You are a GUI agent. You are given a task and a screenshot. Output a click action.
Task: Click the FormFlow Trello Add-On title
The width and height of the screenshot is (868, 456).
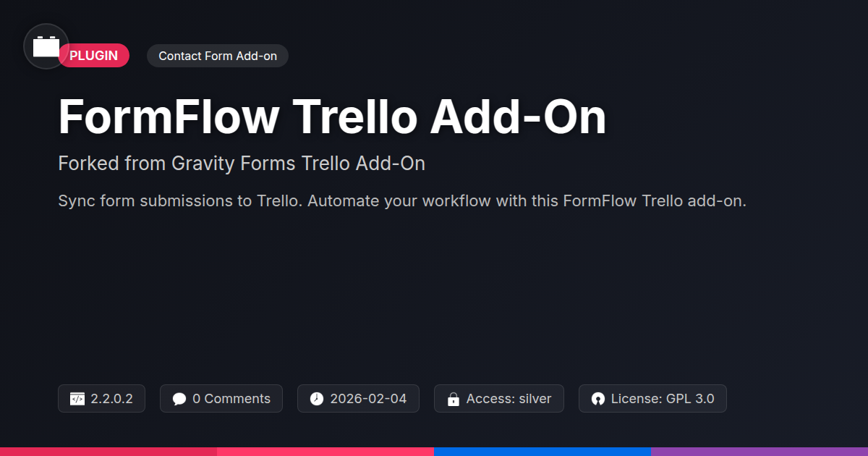pyautogui.click(x=332, y=117)
